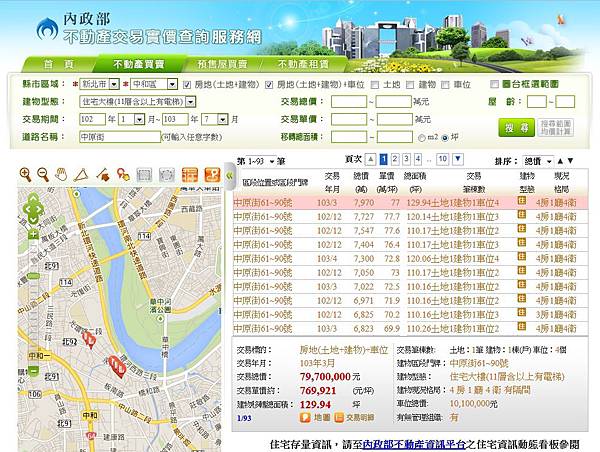The height and width of the screenshot is (452, 600).
Task: Click the green plus map zoom button
Action: tap(33, 234)
